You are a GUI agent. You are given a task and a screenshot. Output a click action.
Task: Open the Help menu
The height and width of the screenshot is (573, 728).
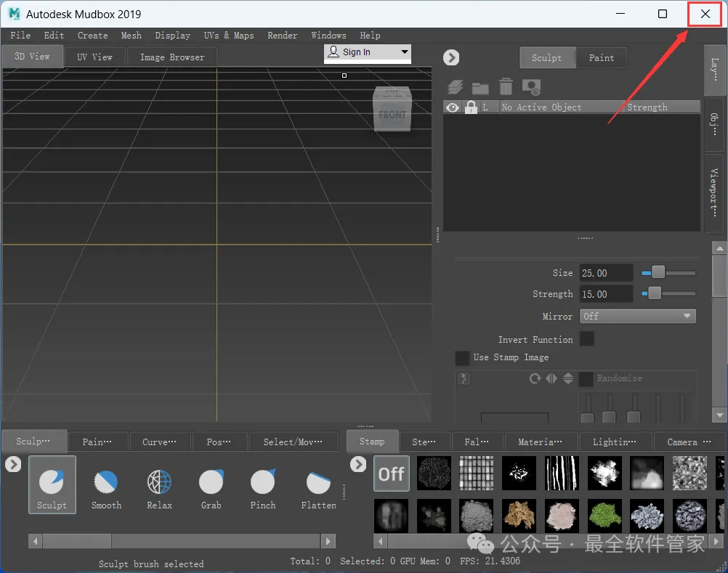click(x=370, y=36)
